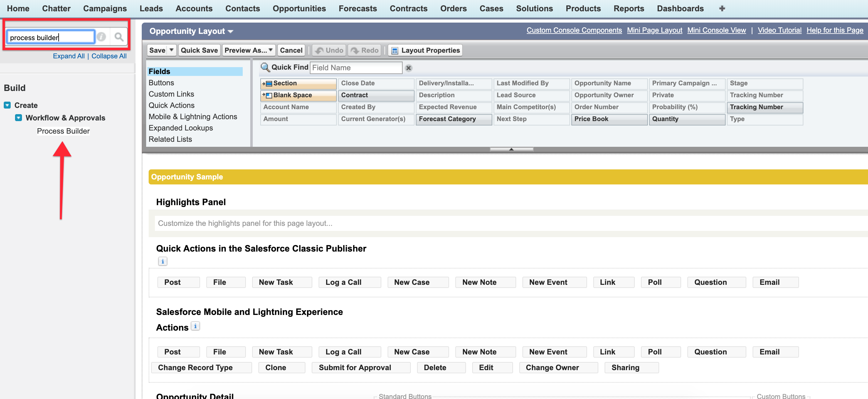This screenshot has width=868, height=399.
Task: Click the Undo arrow icon
Action: click(319, 51)
